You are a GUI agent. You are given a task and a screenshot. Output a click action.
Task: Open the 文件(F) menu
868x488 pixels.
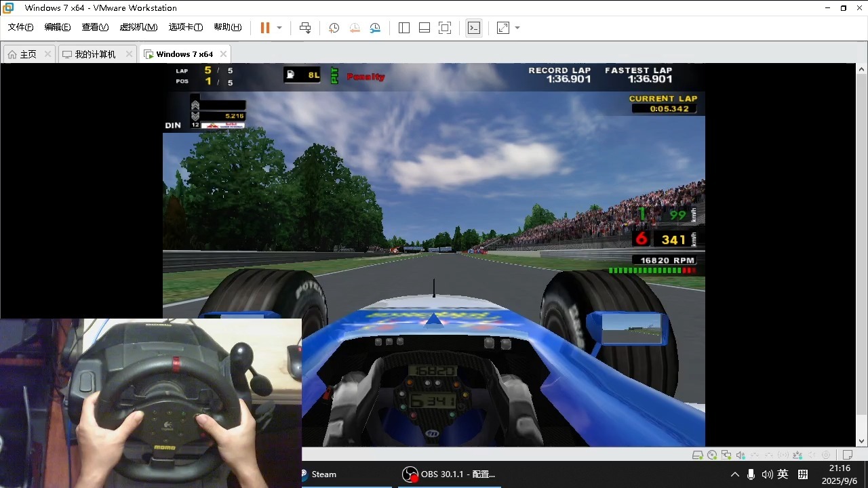(x=20, y=27)
